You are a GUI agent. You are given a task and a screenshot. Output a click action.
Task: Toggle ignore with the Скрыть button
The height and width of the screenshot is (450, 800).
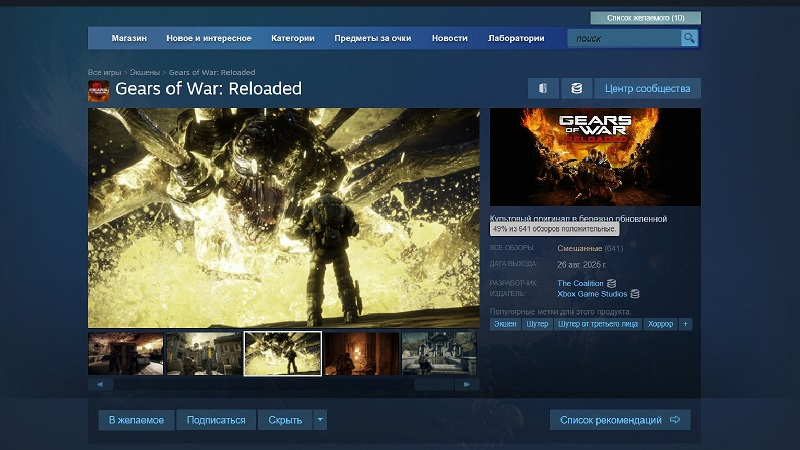(285, 419)
